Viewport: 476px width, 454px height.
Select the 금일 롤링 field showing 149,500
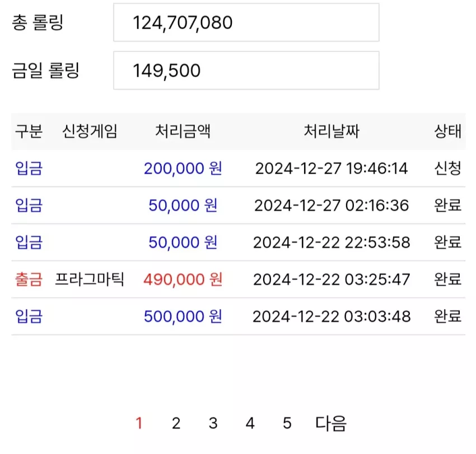tap(246, 71)
